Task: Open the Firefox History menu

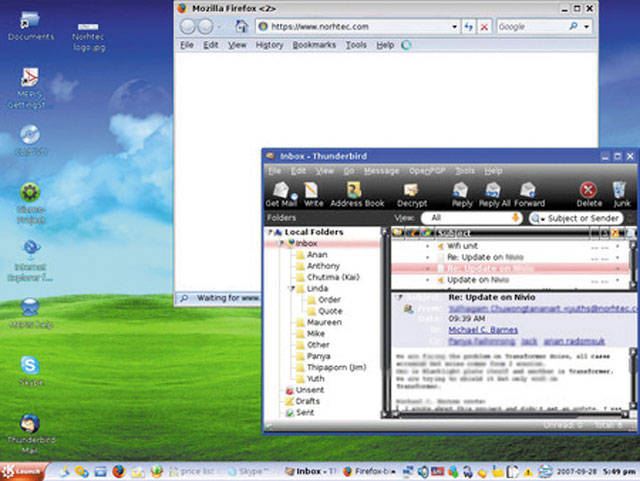Action: point(269,45)
